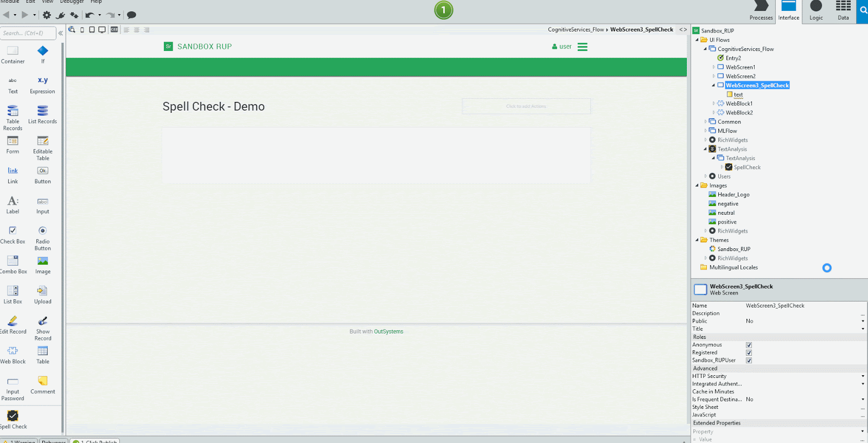
Task: Open the 1 Warning bottom tab
Action: point(20,441)
